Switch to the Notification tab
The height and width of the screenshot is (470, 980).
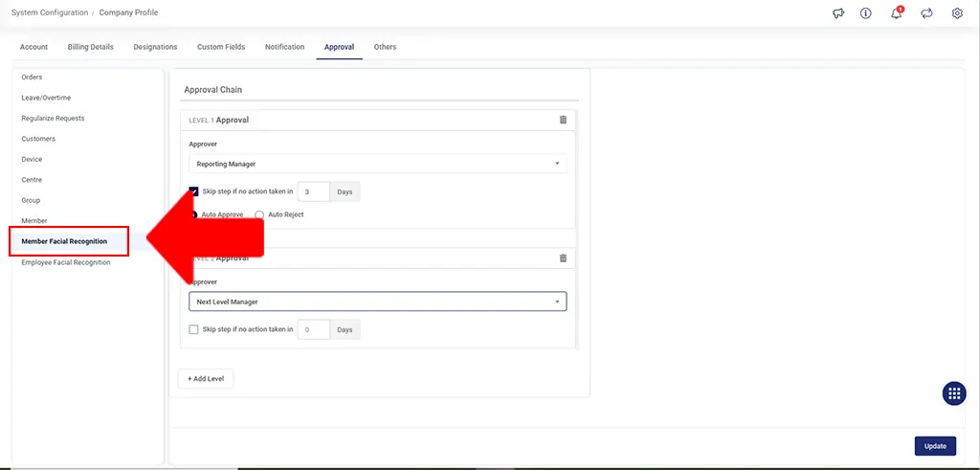click(x=284, y=47)
